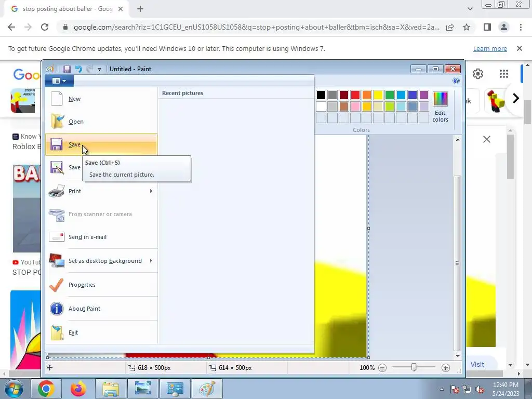Dismiss the Chrome update notification bar

tap(520, 48)
